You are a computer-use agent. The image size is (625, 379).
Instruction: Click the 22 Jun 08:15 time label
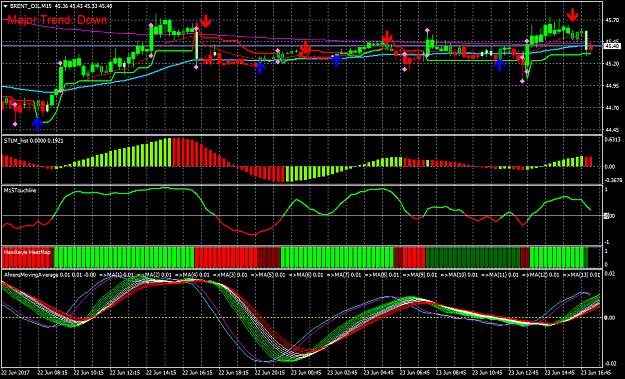(x=53, y=373)
